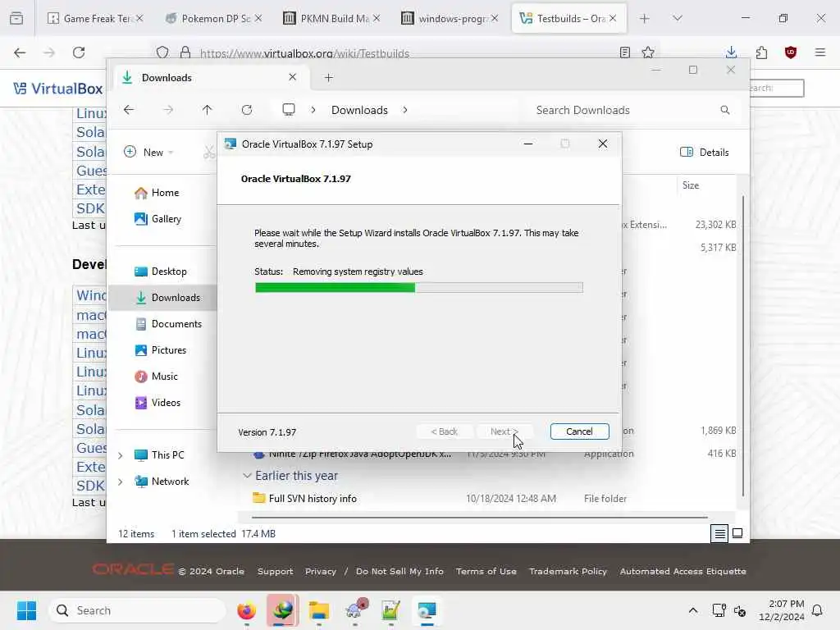840x630 pixels.
Task: Select the Full SVN history info folder
Action: point(313,498)
